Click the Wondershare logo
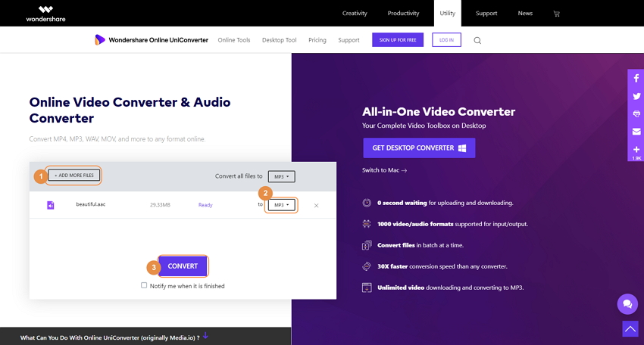 point(45,14)
